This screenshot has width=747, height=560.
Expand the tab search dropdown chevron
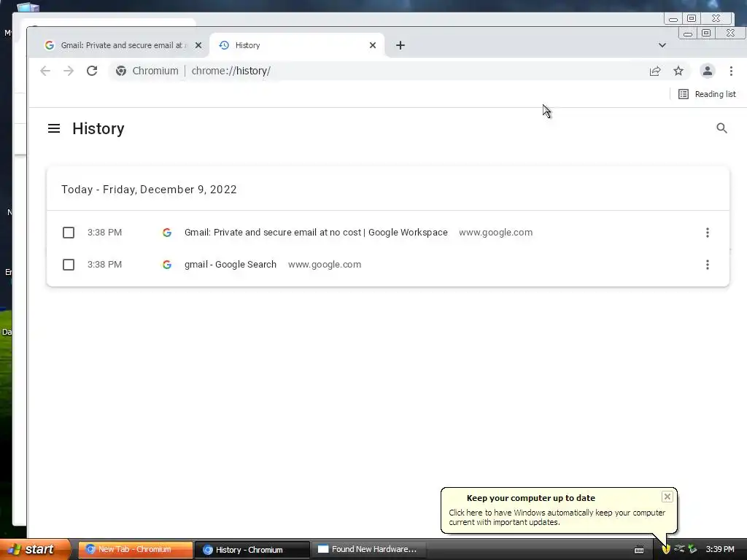coord(662,45)
